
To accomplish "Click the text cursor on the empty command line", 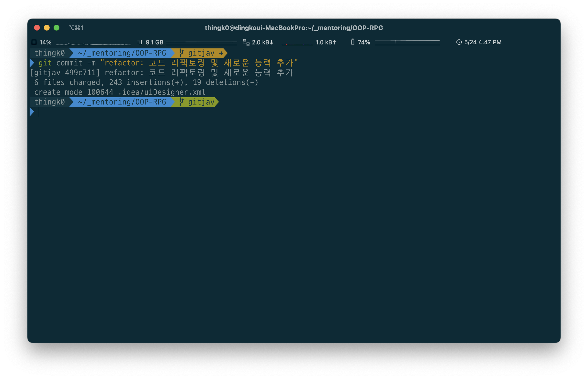I will (x=39, y=112).
